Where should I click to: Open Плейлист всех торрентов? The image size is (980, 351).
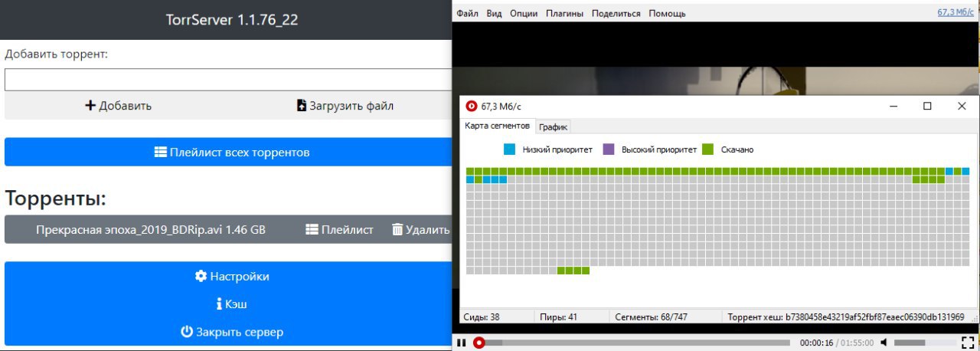(x=228, y=152)
